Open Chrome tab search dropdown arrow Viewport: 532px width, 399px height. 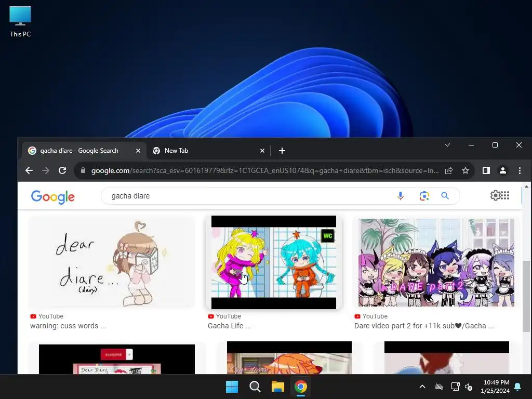click(x=447, y=145)
